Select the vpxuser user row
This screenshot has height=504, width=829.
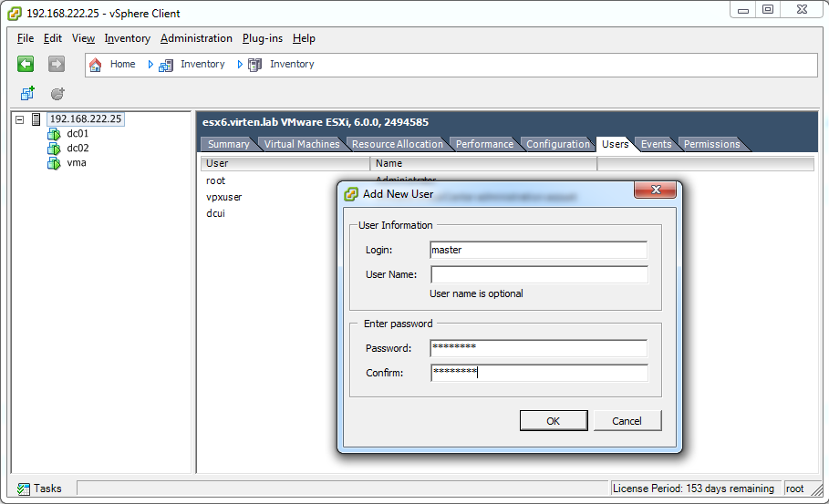(224, 197)
